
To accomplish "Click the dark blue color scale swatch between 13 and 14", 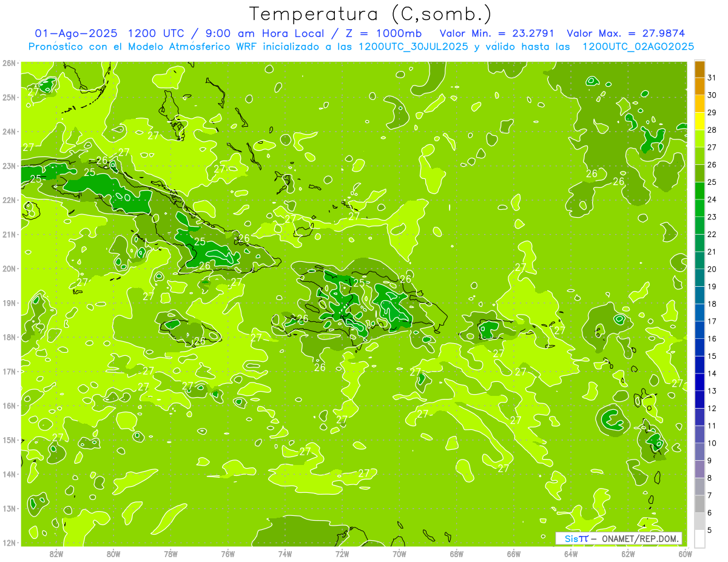I will pyautogui.click(x=699, y=382).
